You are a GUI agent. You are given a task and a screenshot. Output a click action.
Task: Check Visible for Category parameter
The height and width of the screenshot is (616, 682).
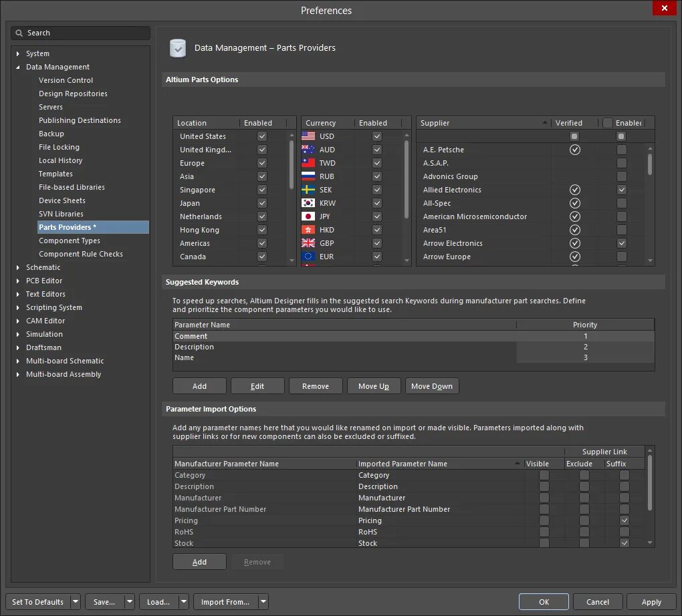pos(544,475)
